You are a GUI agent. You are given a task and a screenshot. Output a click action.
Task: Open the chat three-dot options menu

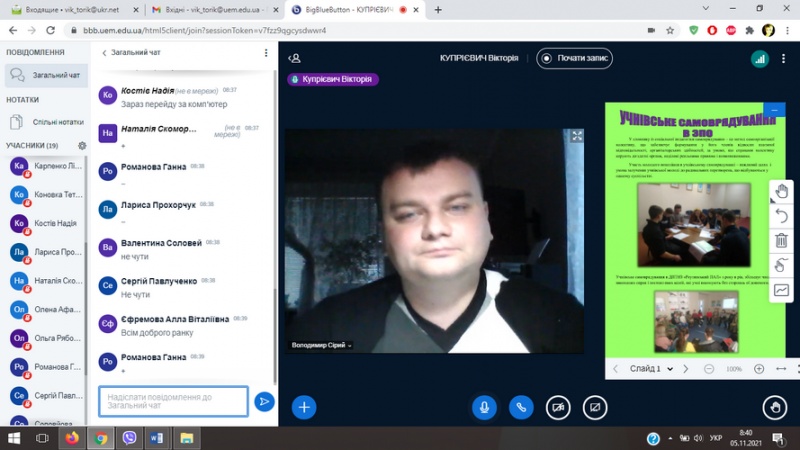click(266, 53)
